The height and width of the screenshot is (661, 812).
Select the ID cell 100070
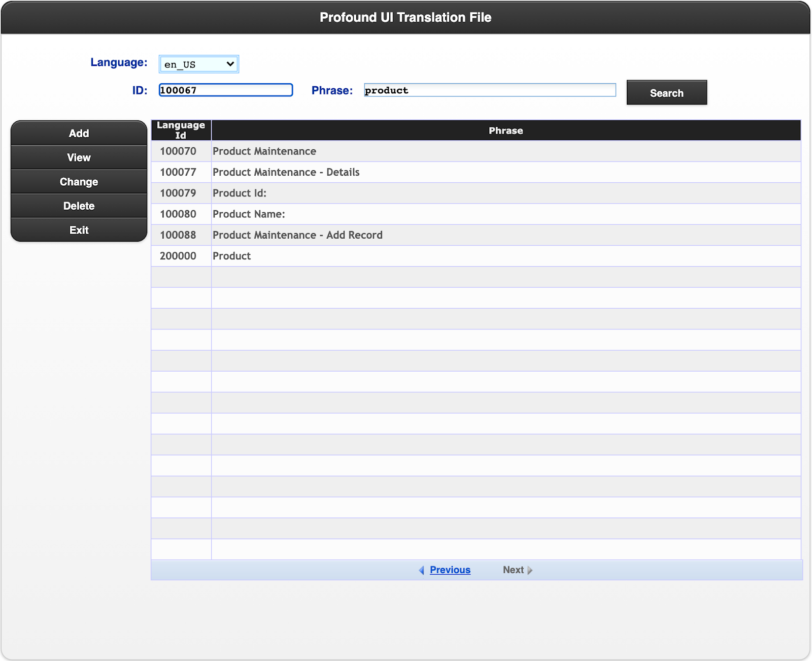click(x=181, y=151)
